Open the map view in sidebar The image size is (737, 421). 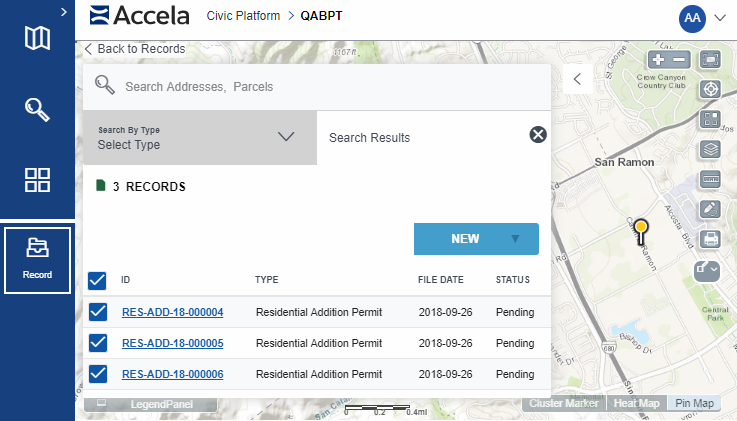(x=37, y=38)
